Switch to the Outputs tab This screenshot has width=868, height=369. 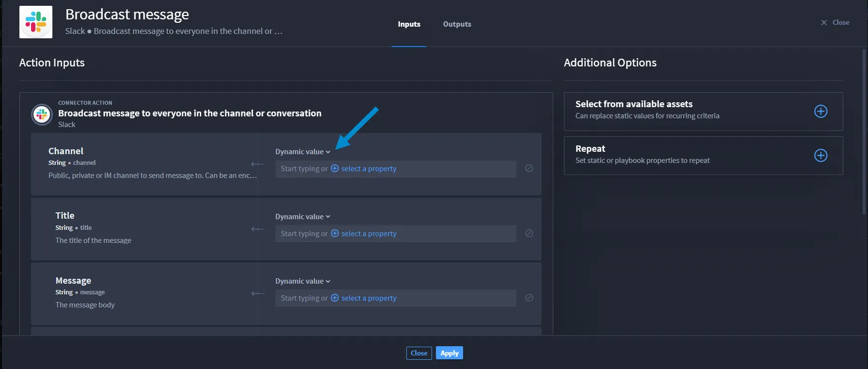457,24
